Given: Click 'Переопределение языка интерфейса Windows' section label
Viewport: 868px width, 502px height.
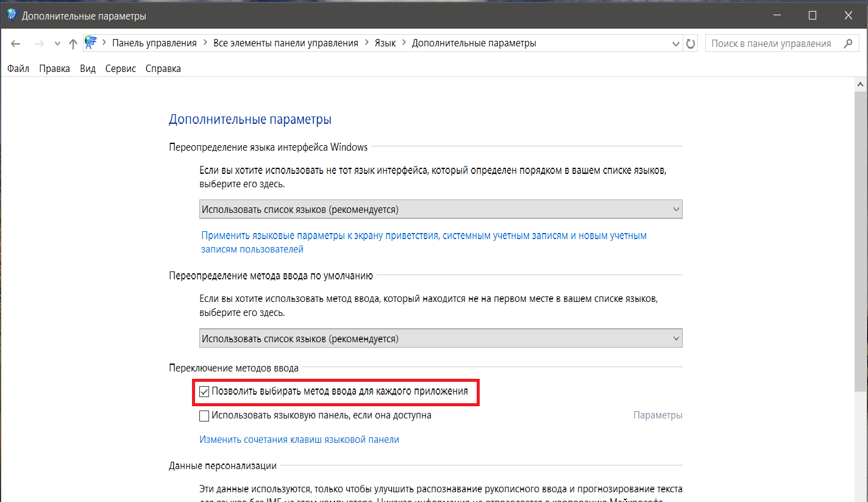Looking at the screenshot, I should 268,147.
